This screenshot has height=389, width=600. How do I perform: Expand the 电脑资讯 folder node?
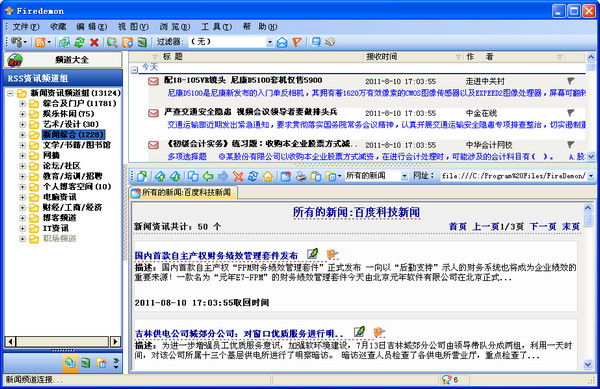coord(22,197)
